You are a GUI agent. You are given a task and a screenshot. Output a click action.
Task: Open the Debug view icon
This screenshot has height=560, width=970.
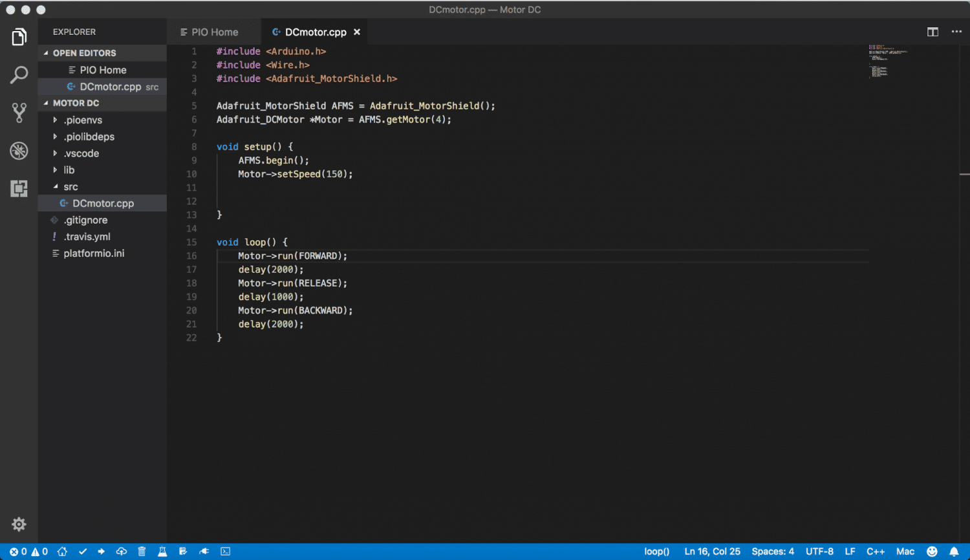(19, 151)
